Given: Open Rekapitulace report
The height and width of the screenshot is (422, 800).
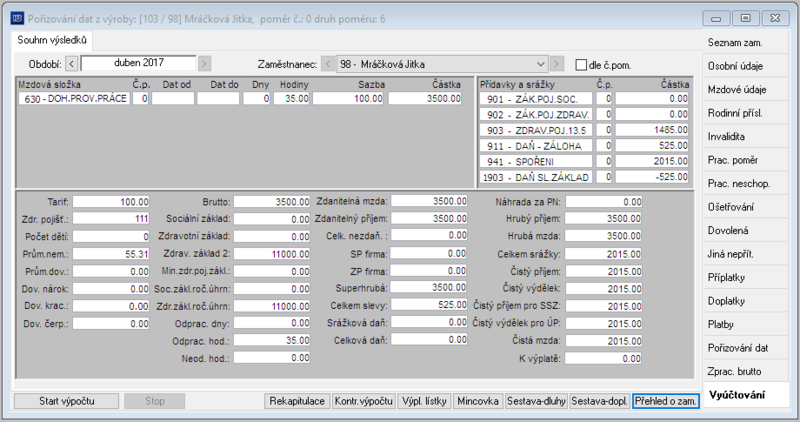Looking at the screenshot, I should coord(297,401).
